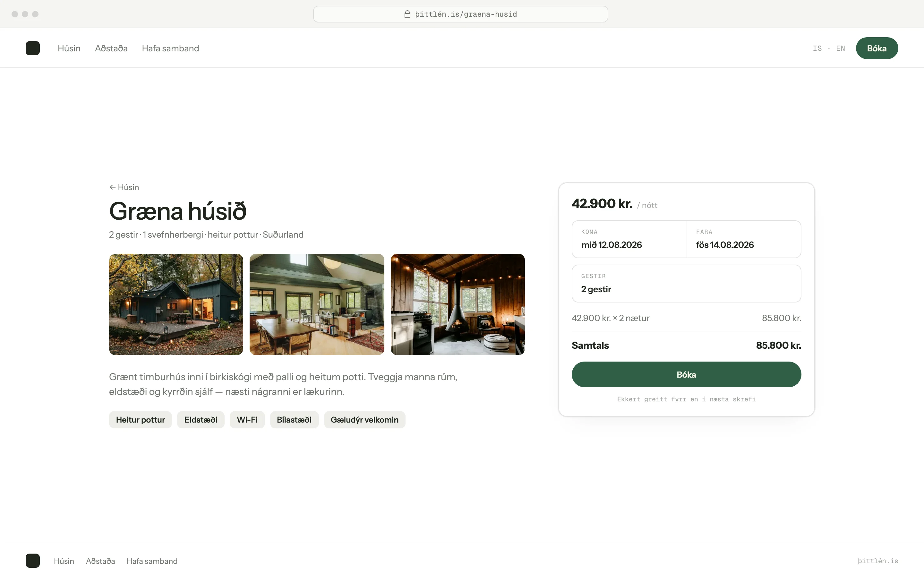Image resolution: width=924 pixels, height=578 pixels.
Task: Open Húsin link in the footer
Action: pyautogui.click(x=64, y=561)
